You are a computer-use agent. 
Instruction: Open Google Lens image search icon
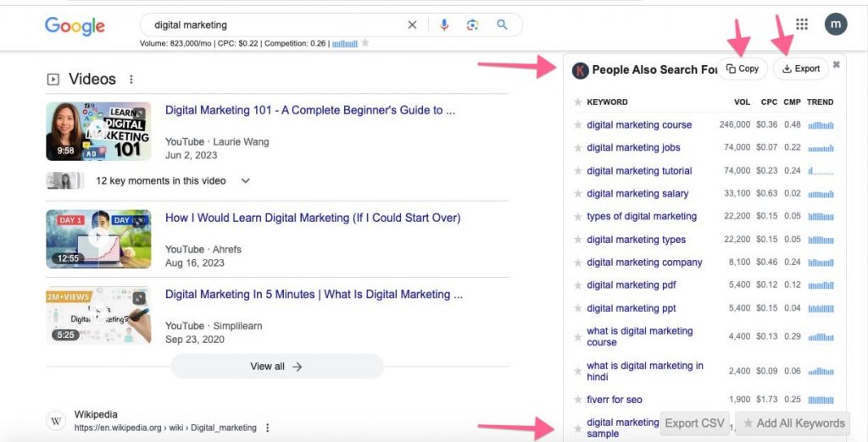pos(472,25)
